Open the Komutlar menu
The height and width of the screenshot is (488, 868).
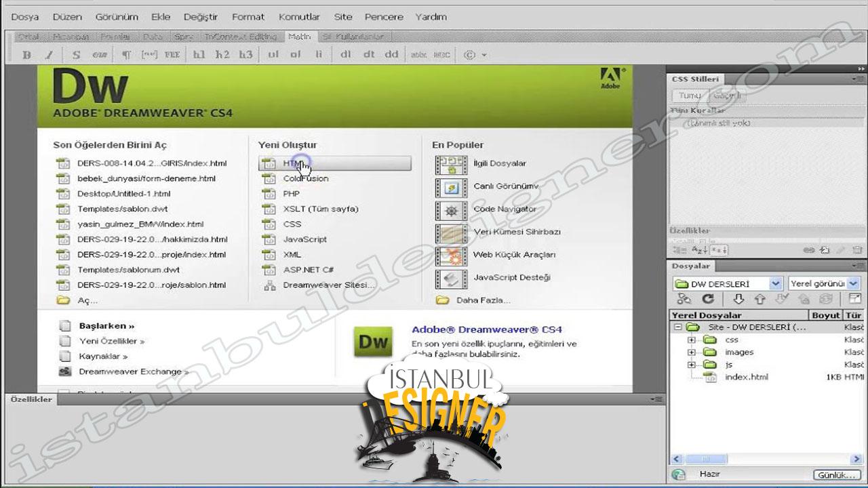click(x=299, y=16)
